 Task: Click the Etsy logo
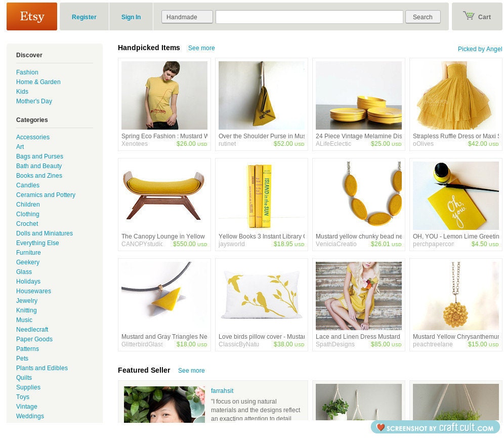[x=32, y=16]
